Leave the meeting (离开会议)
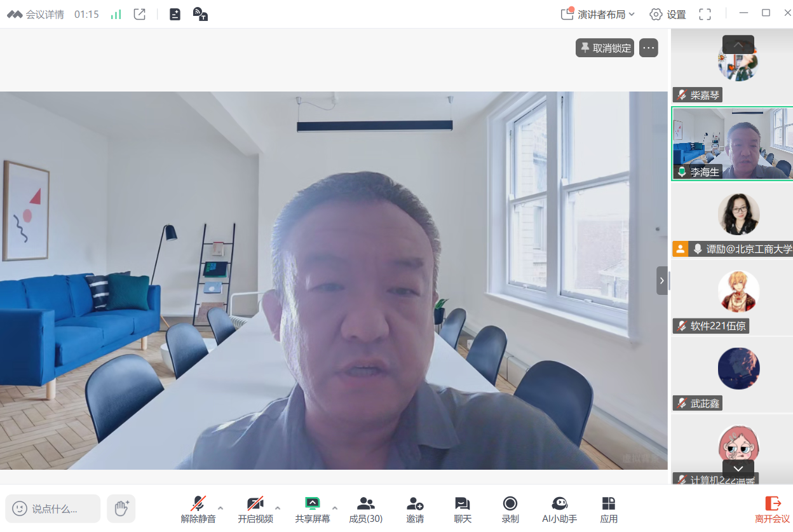 (x=772, y=509)
